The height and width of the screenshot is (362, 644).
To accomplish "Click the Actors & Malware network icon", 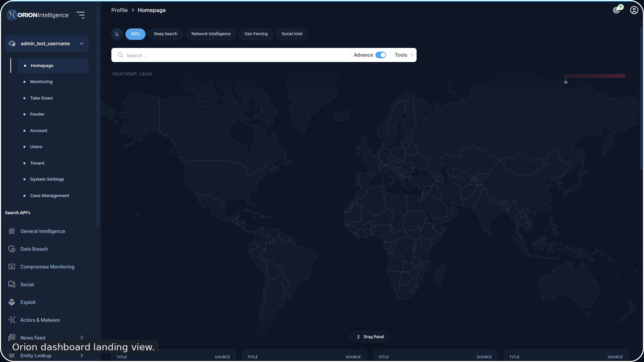I will click(12, 320).
